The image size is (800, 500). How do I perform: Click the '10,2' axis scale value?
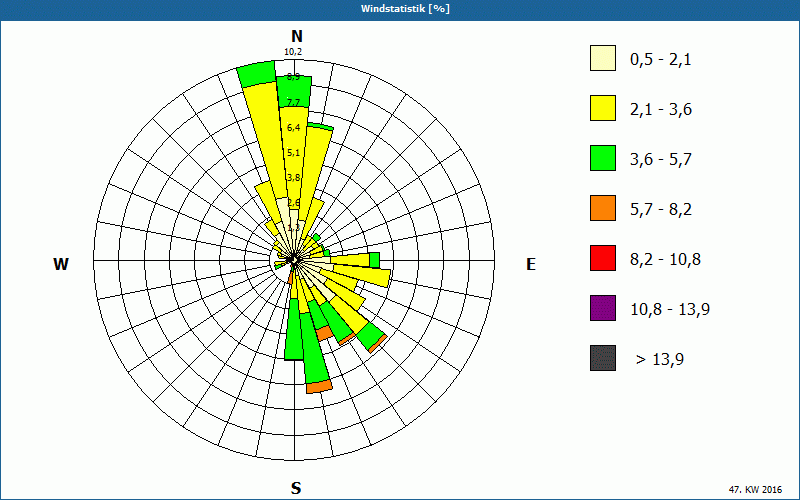(293, 52)
